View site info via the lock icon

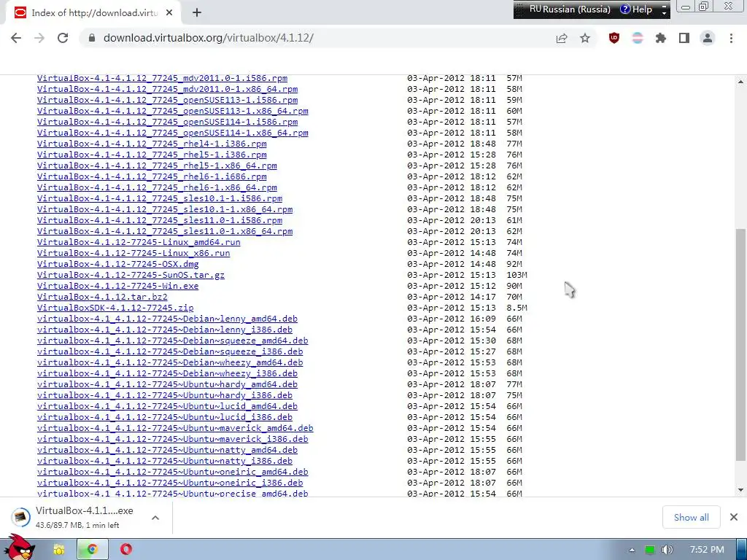click(91, 38)
